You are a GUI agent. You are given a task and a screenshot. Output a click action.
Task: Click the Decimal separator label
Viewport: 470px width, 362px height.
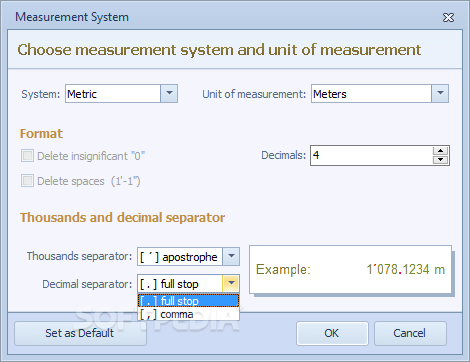click(x=87, y=284)
